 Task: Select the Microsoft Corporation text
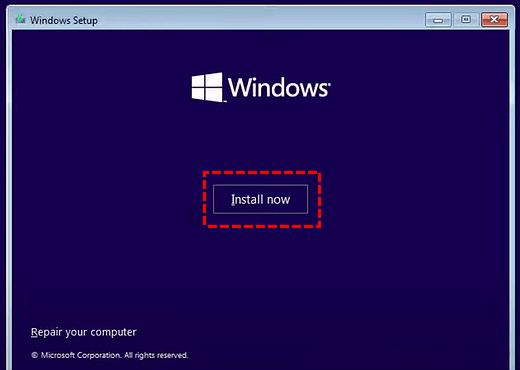tap(81, 355)
